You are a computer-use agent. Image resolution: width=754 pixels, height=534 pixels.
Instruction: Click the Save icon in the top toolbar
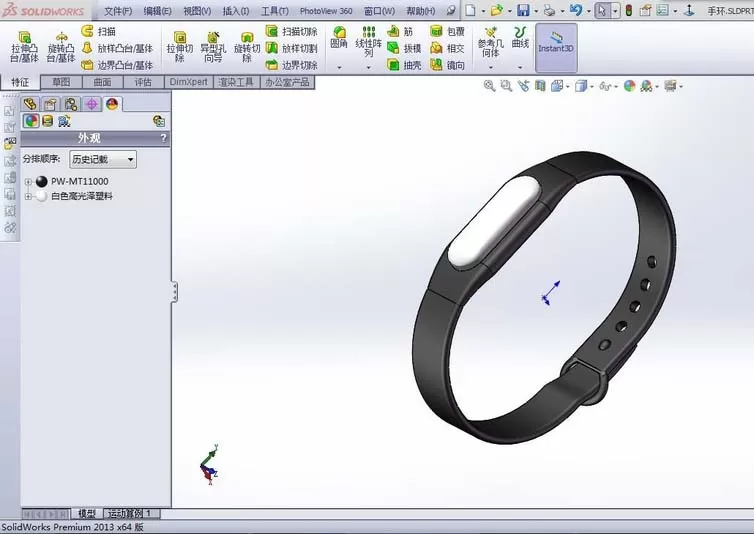(523, 10)
